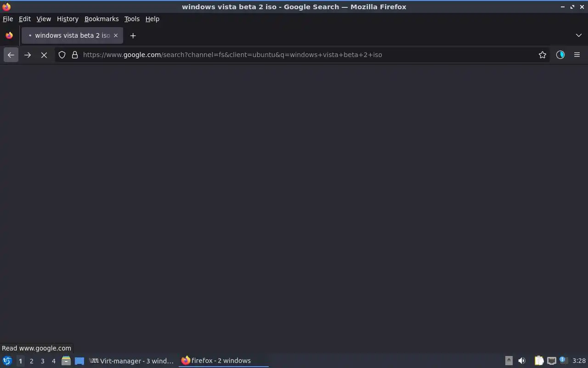The image size is (588, 368).
Task: Open the network connection tray icon
Action: [x=552, y=361]
